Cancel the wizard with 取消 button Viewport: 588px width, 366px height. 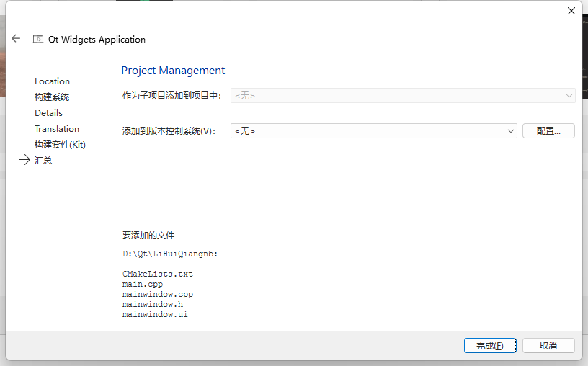pyautogui.click(x=548, y=345)
